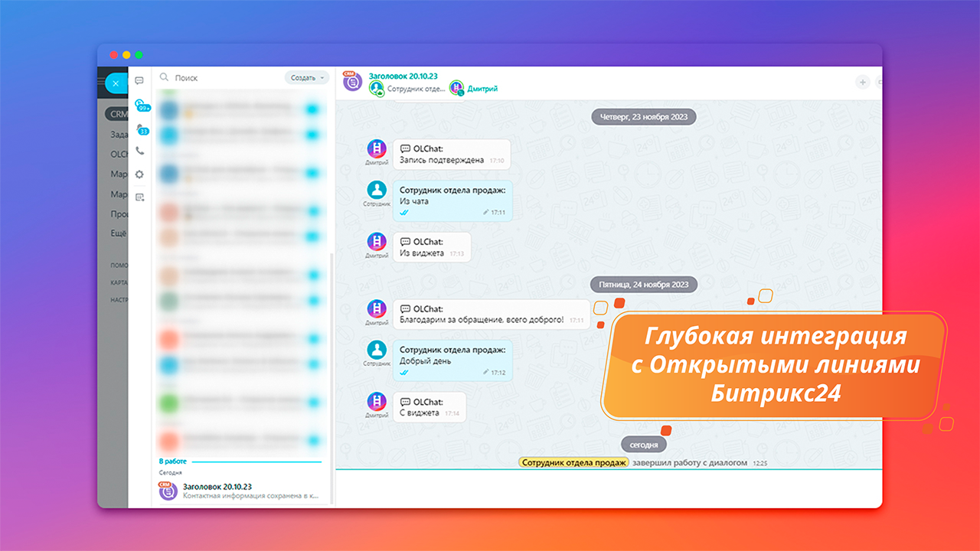Click Дмитрий avatar beside С виджета message
Image resolution: width=980 pixels, height=551 pixels.
point(376,402)
